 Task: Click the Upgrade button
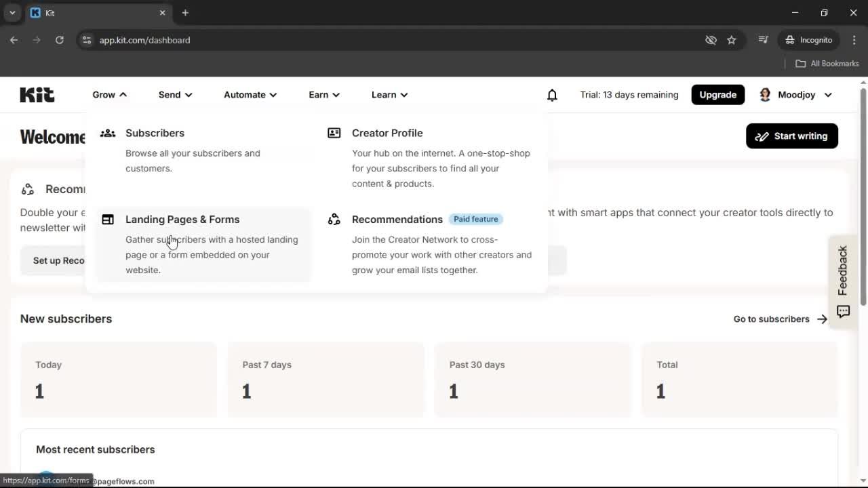(717, 95)
